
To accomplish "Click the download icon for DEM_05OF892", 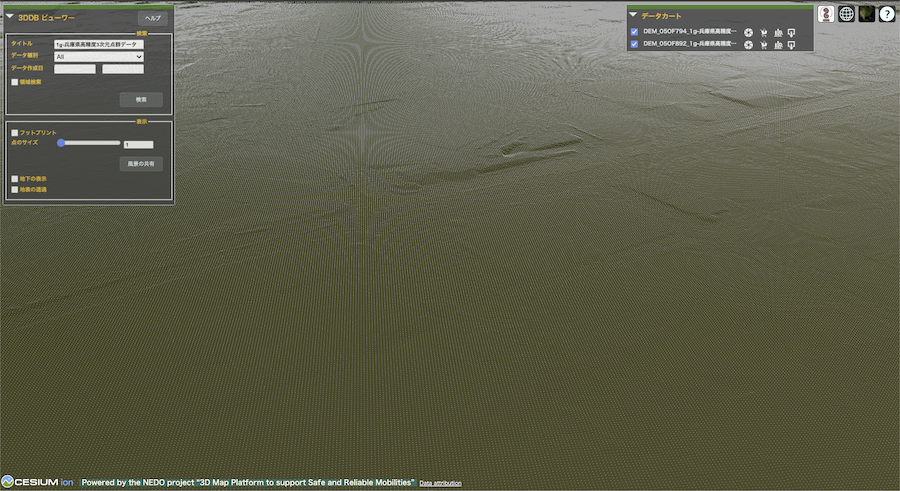I will [792, 44].
